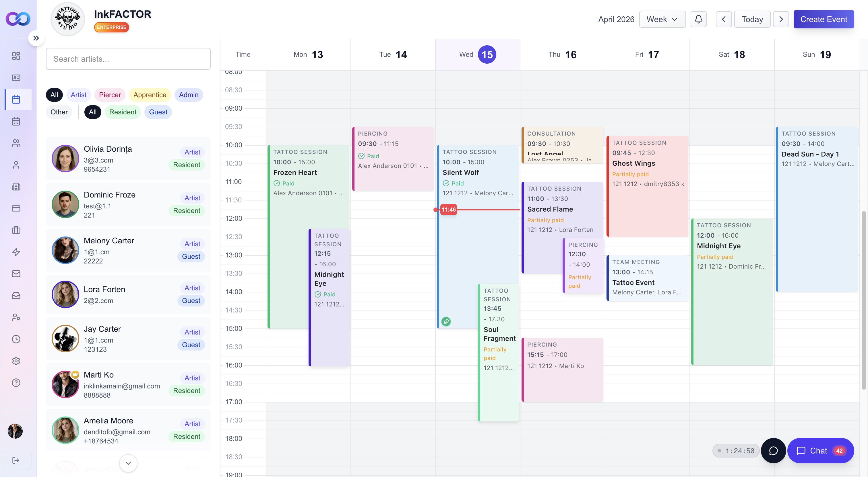The width and height of the screenshot is (868, 477).
Task: Select the Piercer role filter
Action: (110, 95)
